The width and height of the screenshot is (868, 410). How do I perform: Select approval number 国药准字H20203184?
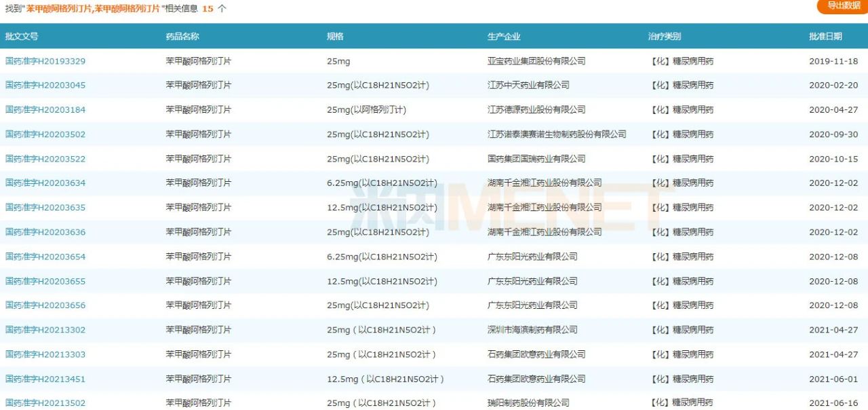tap(45, 110)
